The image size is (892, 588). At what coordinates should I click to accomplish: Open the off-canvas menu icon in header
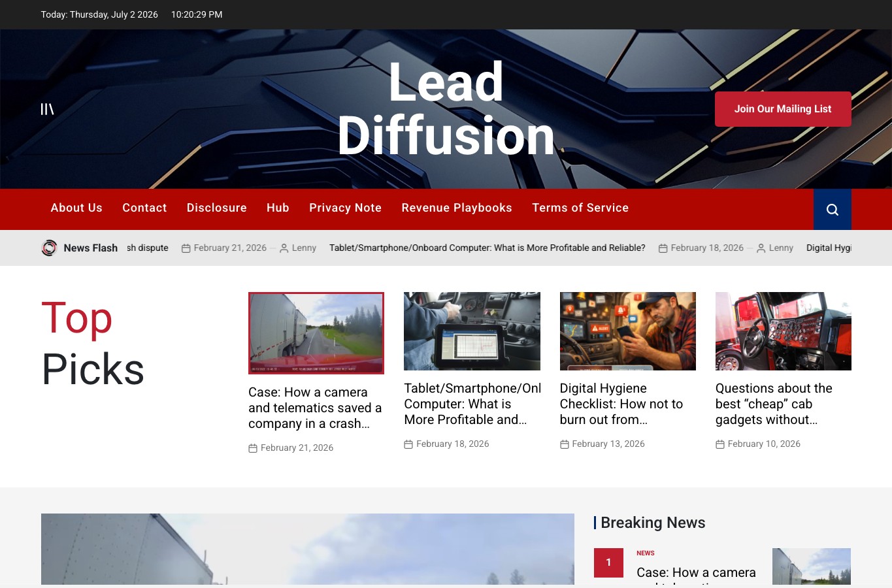[x=47, y=109]
